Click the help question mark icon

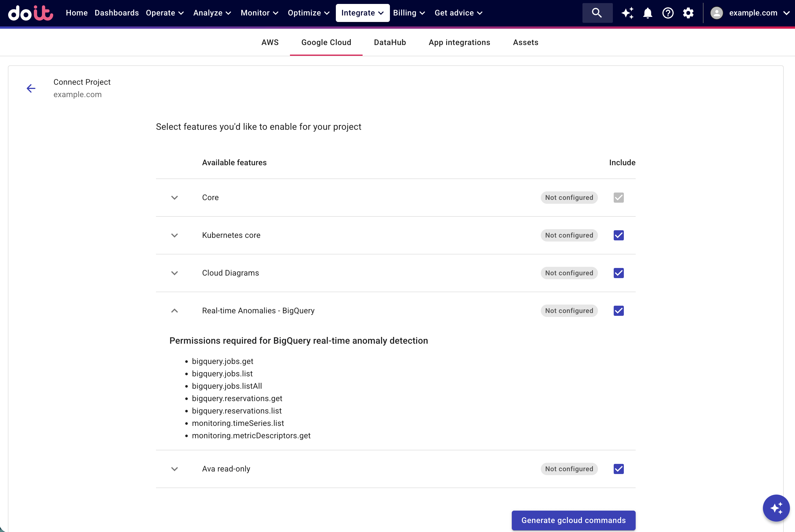click(668, 13)
